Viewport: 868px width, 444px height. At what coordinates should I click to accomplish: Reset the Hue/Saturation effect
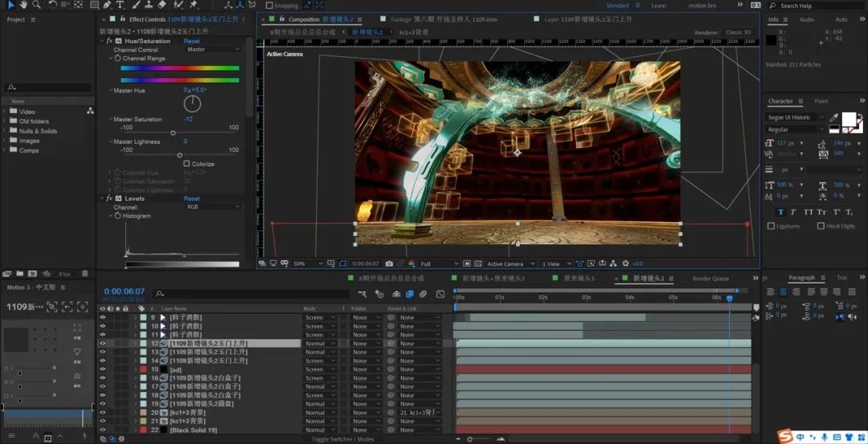point(191,41)
